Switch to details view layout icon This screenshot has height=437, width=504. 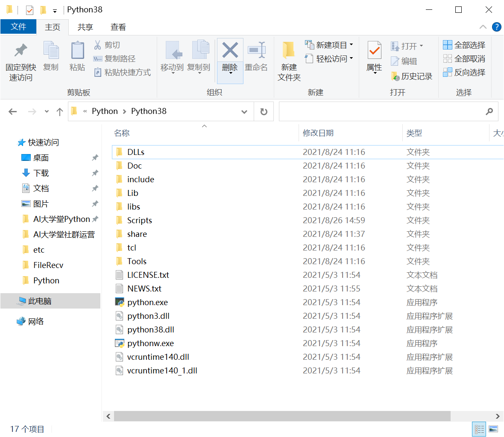[479, 429]
